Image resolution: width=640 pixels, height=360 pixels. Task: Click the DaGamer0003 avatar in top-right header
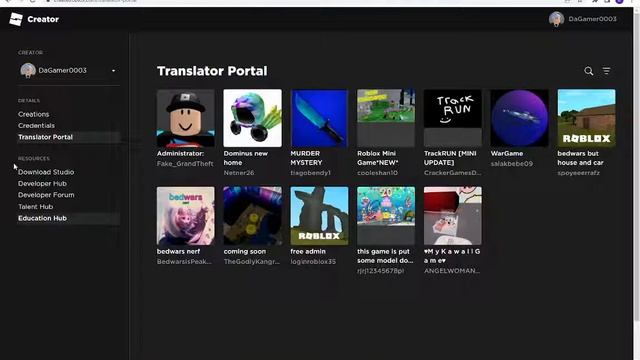point(556,19)
